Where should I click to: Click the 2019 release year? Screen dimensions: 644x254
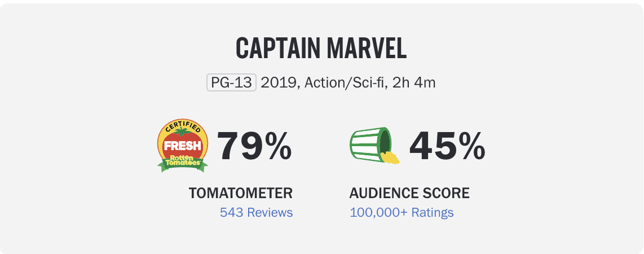coord(279,82)
